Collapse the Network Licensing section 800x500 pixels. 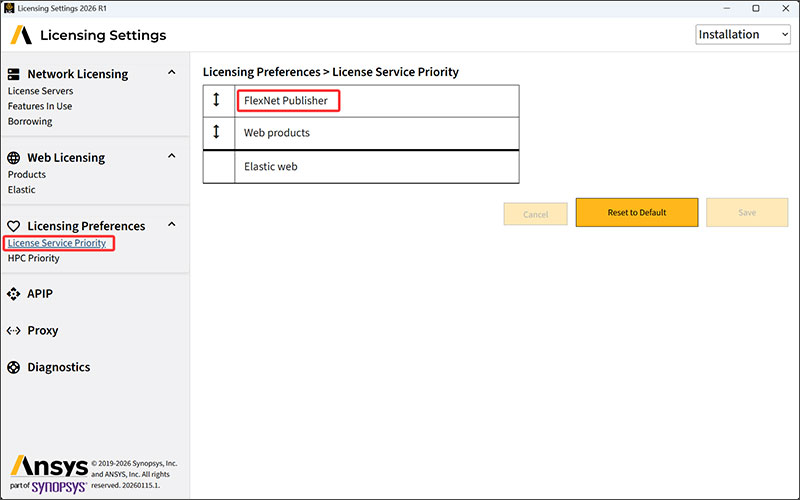click(172, 73)
